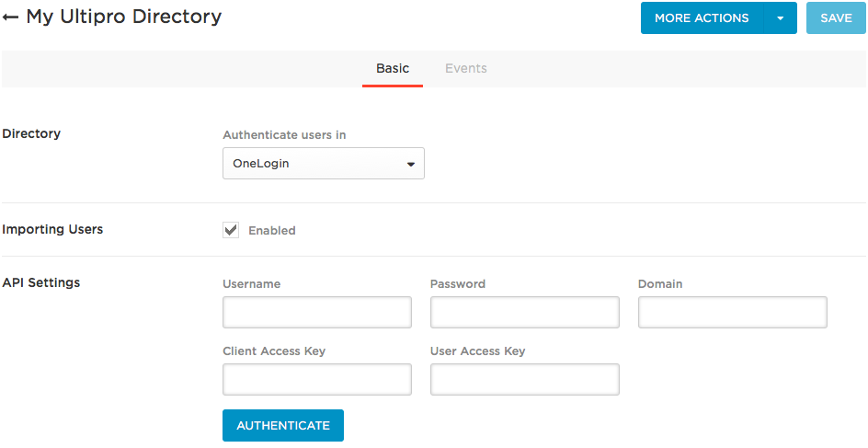868x448 pixels.
Task: Focus the Password input field
Action: 525,313
